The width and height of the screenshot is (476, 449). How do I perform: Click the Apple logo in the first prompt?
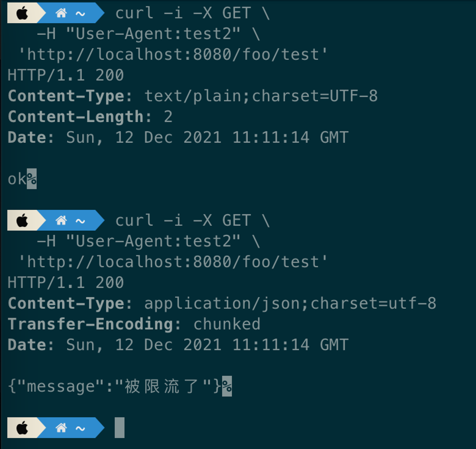[22, 13]
